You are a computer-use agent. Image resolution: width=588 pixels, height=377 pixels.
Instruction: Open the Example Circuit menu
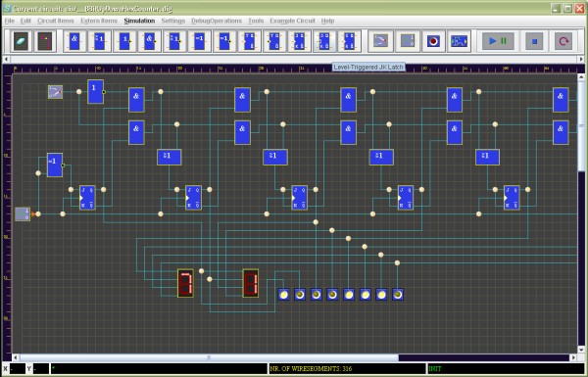click(292, 21)
